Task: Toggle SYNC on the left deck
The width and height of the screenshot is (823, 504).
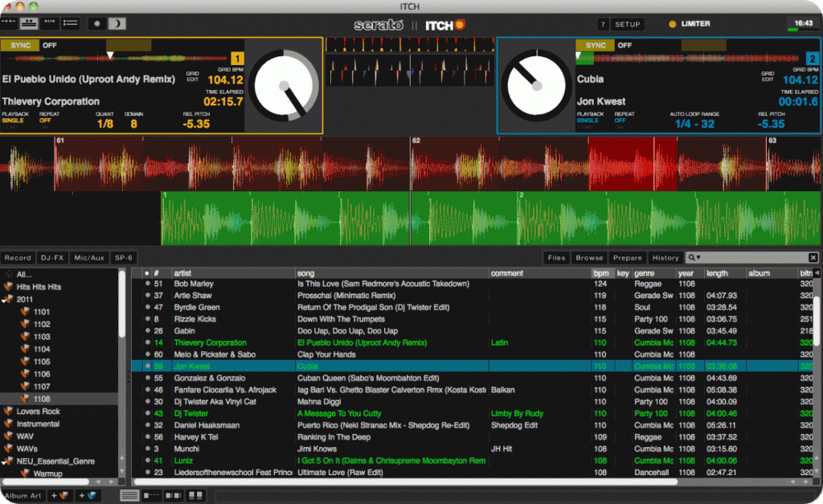Action: pyautogui.click(x=21, y=46)
